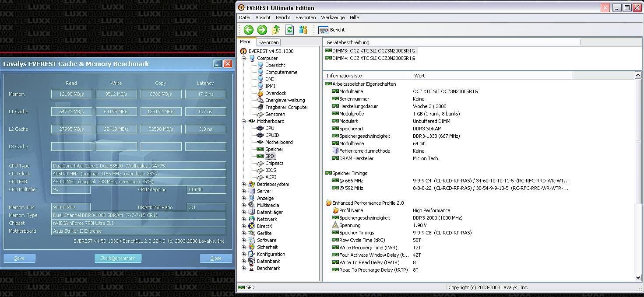The image size is (644, 297).
Task: Select the Geräte tree icon
Action: [251, 233]
